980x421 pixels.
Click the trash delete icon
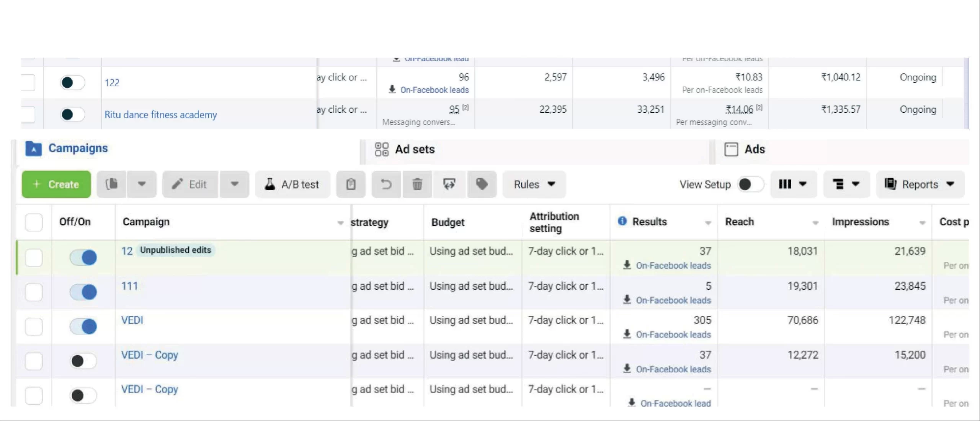pyautogui.click(x=417, y=184)
